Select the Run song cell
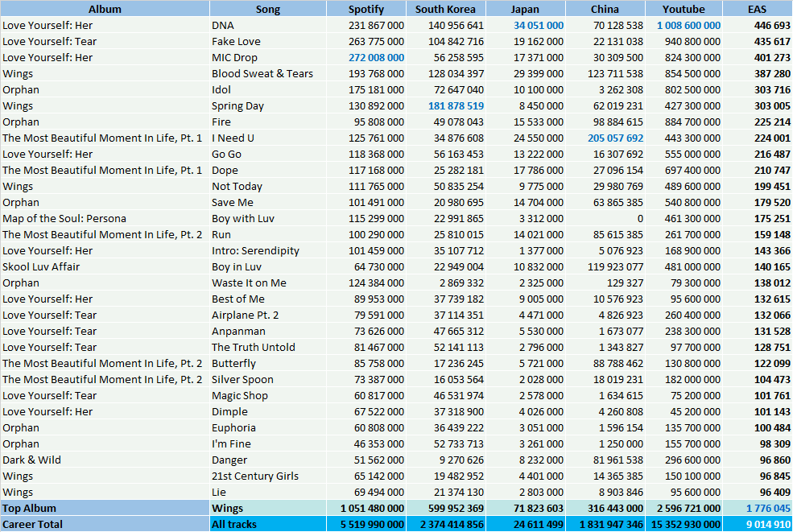The height and width of the screenshot is (532, 793). [267, 235]
